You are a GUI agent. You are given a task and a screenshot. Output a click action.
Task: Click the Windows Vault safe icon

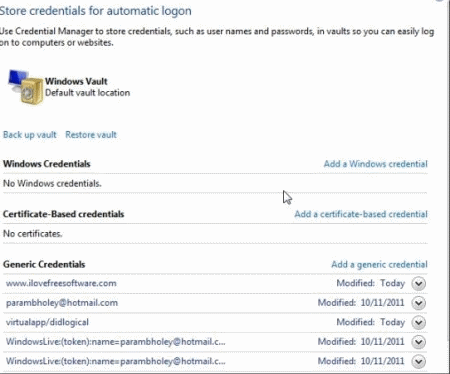point(25,87)
